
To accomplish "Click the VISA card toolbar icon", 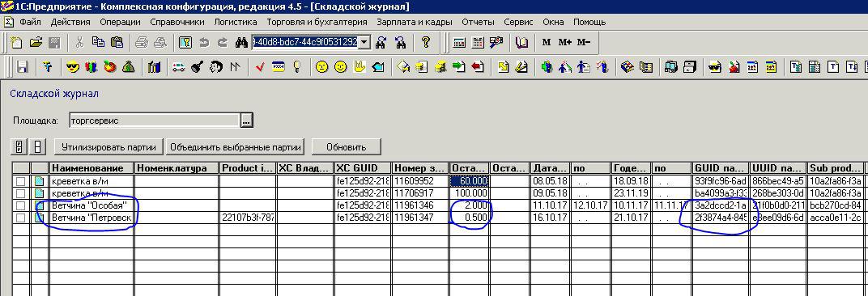I will pyautogui.click(x=279, y=67).
